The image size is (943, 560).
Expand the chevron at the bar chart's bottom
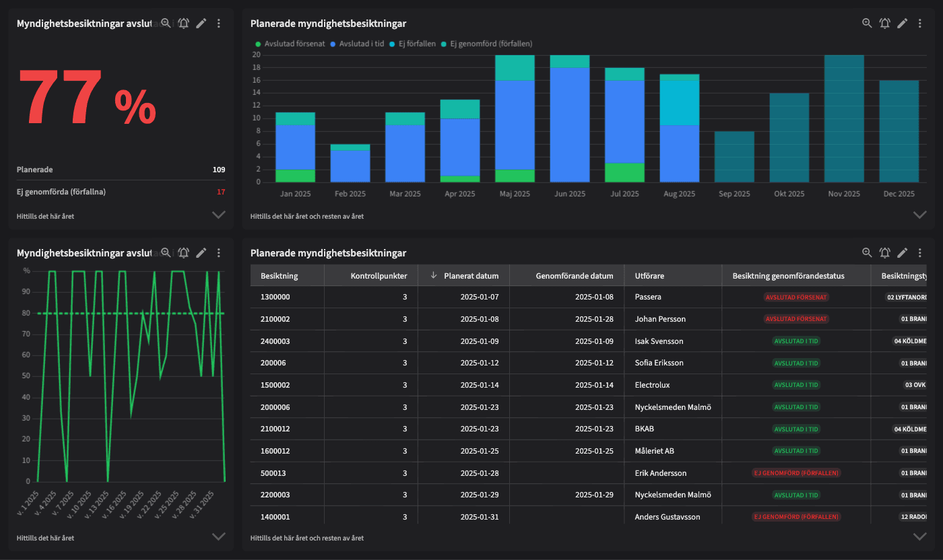click(x=919, y=215)
